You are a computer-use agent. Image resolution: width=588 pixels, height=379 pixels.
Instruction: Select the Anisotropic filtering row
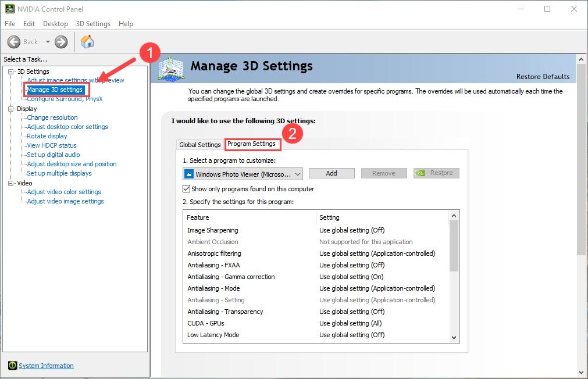coord(316,253)
